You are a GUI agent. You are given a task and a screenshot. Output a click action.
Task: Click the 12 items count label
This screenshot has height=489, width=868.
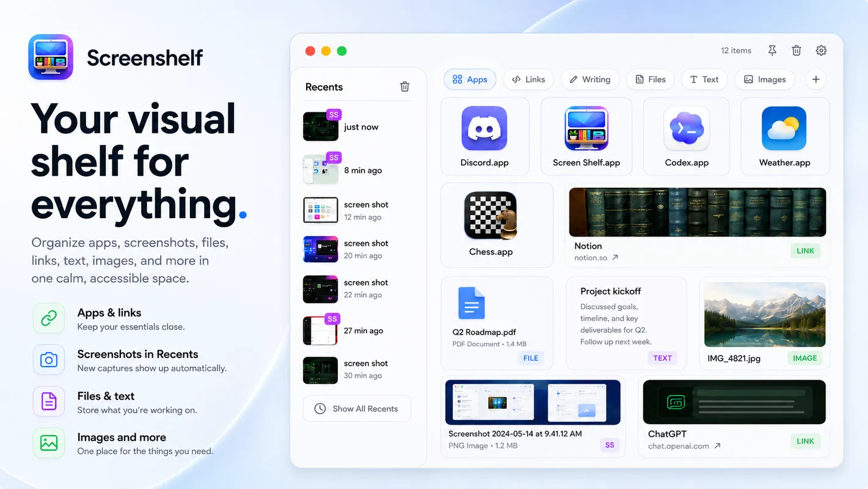pyautogui.click(x=736, y=51)
